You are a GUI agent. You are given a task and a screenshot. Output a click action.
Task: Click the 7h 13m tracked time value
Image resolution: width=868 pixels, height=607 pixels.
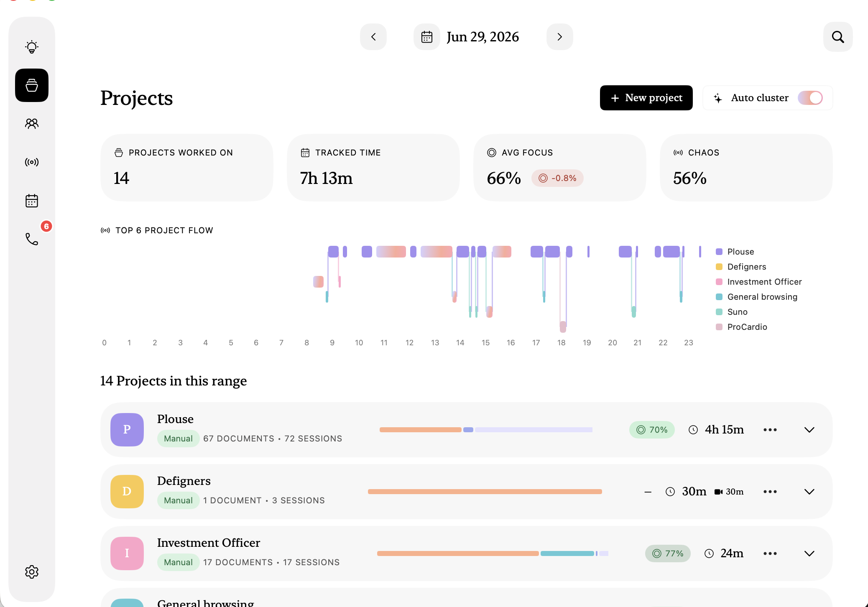coord(326,178)
